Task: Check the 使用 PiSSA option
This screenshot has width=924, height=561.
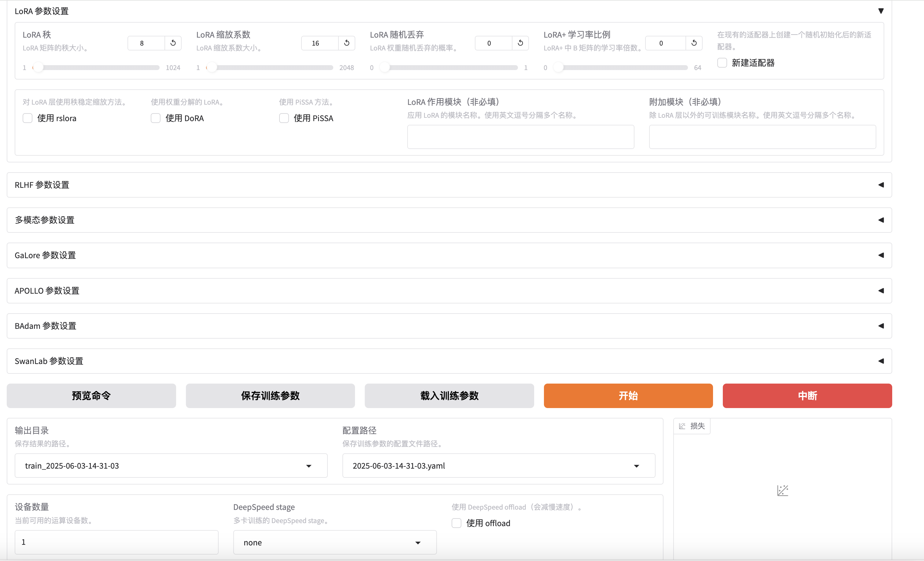Action: click(284, 118)
